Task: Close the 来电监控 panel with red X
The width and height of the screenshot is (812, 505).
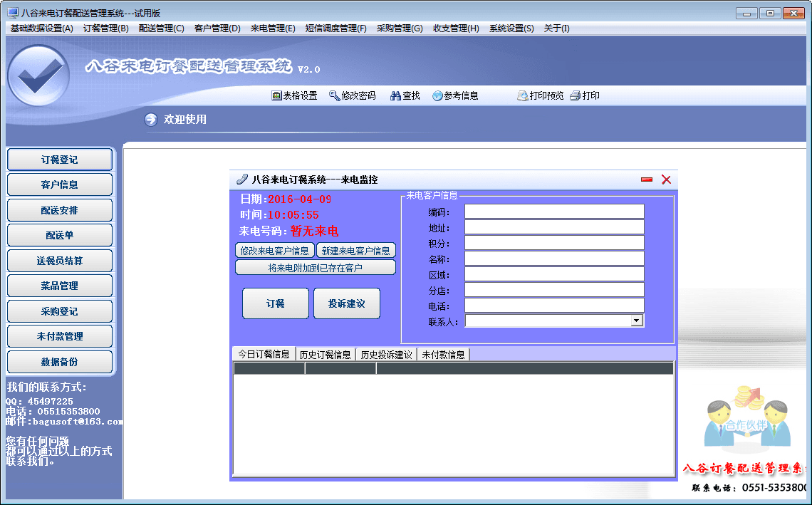Action: [x=666, y=179]
